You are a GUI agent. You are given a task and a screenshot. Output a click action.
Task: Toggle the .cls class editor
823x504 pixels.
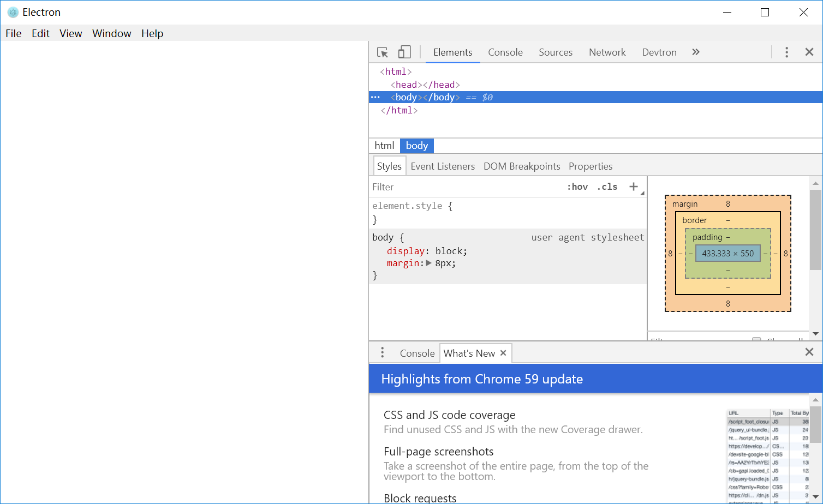tap(607, 187)
